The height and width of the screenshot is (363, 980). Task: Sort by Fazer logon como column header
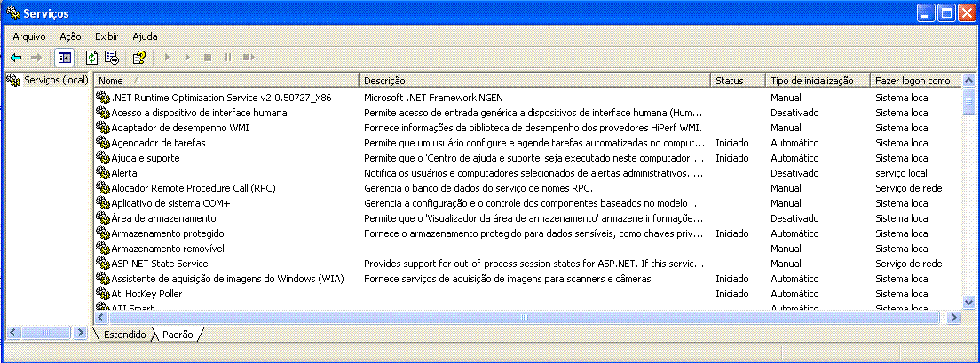(x=916, y=81)
